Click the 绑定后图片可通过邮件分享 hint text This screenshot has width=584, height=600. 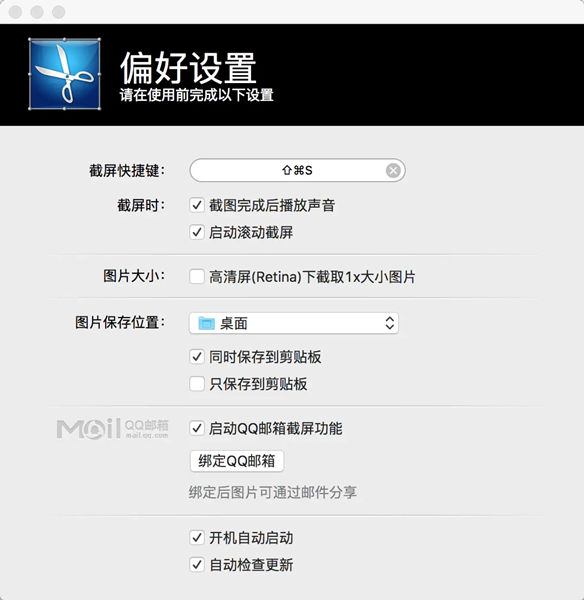tap(272, 492)
